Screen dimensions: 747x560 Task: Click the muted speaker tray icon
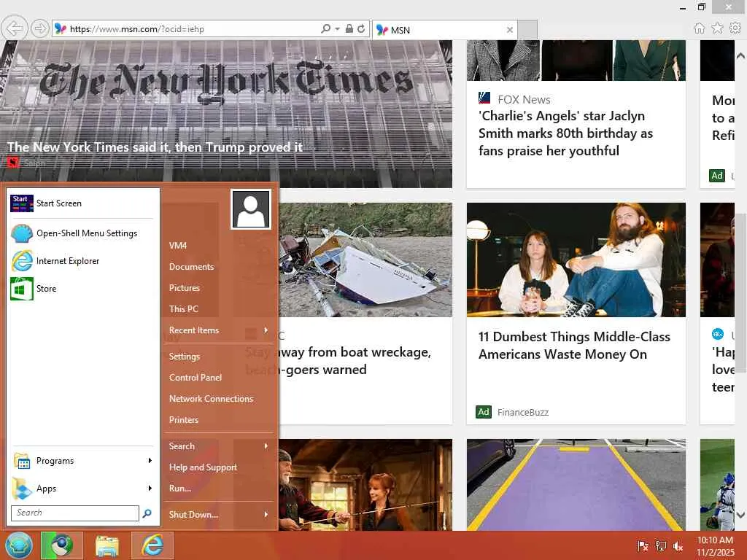click(678, 546)
